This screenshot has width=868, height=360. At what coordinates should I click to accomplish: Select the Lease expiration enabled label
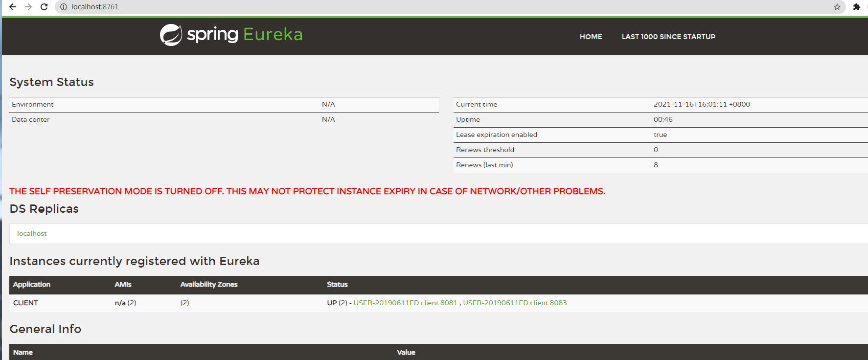tap(497, 135)
